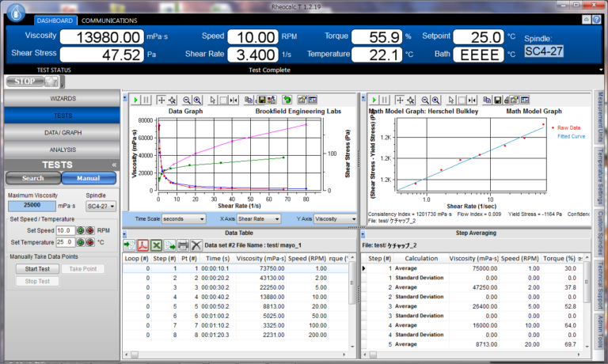This screenshot has height=364, width=608.
Task: Click the save icon on Math Model Graph toolbar
Action: pyautogui.click(x=497, y=100)
